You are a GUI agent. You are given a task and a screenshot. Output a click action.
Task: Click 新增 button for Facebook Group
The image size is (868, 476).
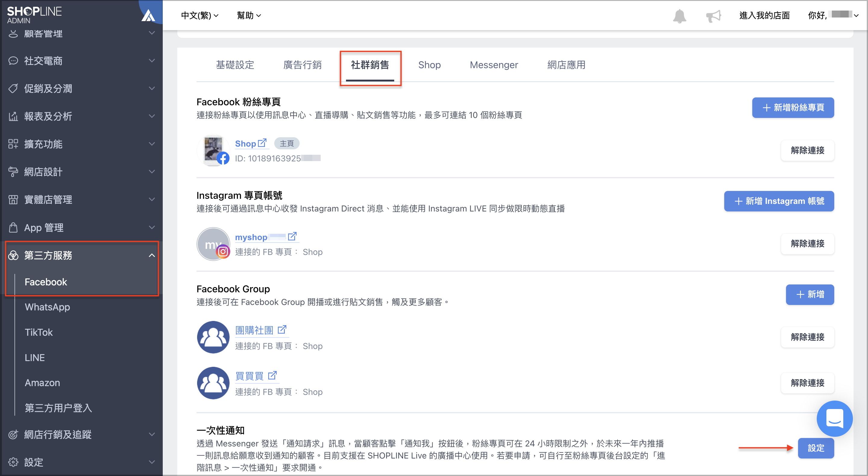click(x=810, y=294)
